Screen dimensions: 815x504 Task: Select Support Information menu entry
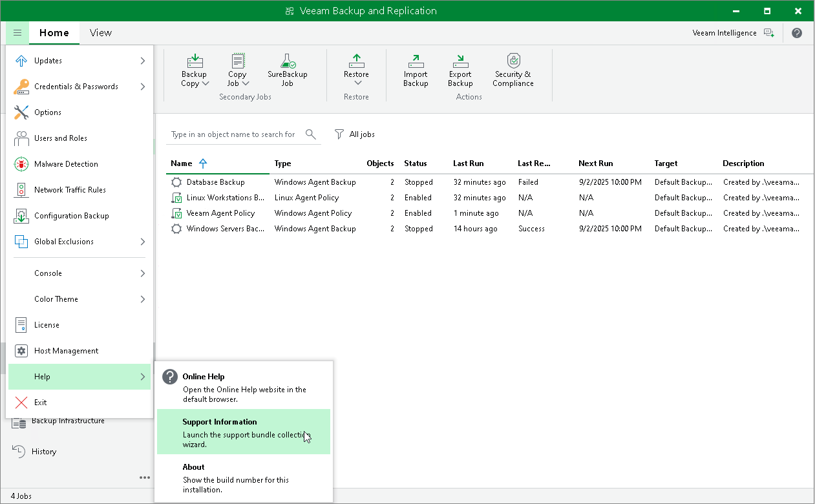click(x=244, y=432)
